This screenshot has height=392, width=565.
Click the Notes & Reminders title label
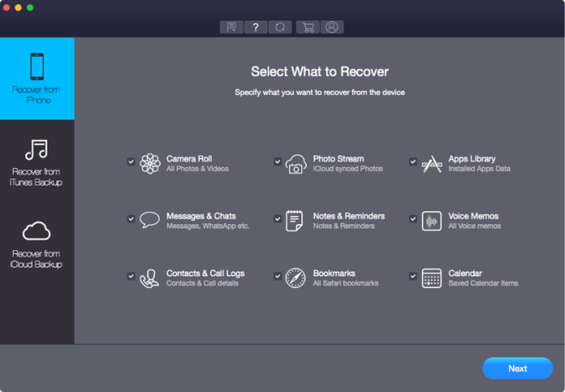349,216
